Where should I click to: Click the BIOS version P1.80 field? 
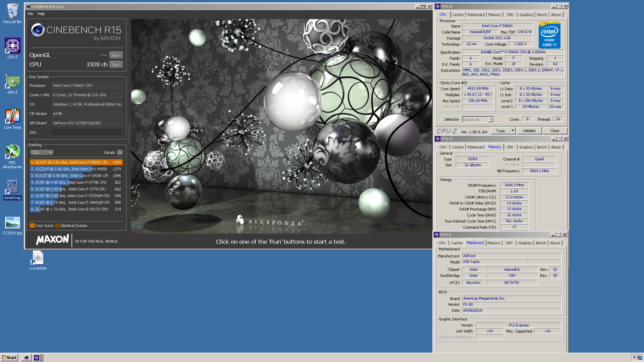[512, 304]
